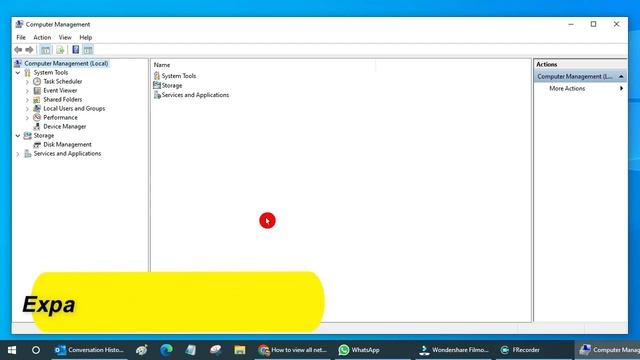640x360 pixels.
Task: Open the Action menu
Action: [42, 38]
